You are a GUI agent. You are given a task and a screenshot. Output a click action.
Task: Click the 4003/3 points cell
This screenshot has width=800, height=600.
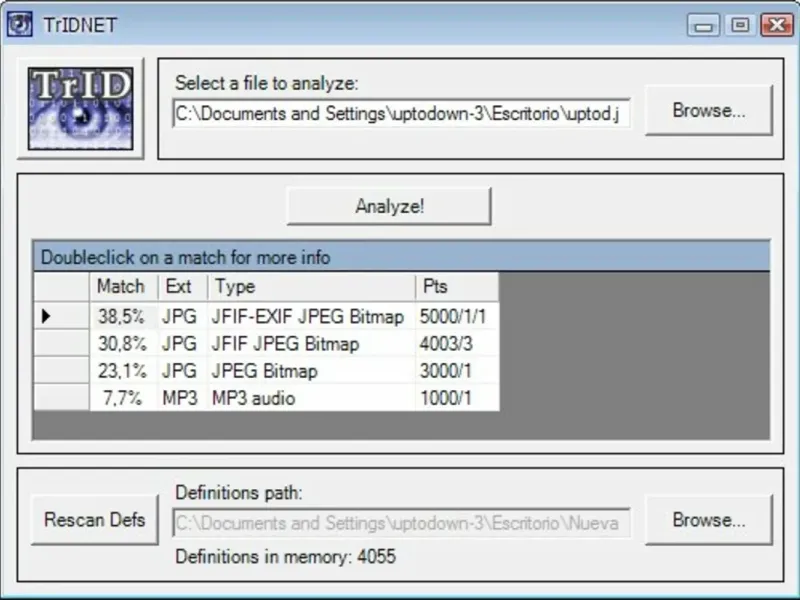pos(457,343)
